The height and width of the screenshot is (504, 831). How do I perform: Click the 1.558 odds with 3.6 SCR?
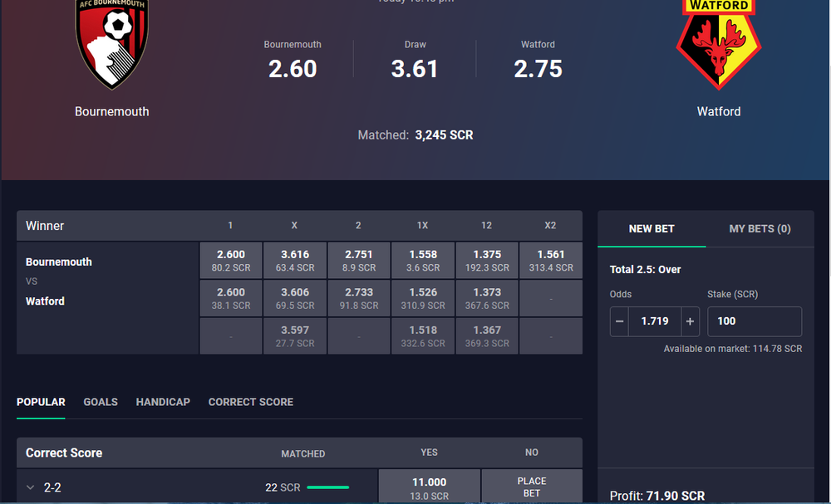coord(423,261)
